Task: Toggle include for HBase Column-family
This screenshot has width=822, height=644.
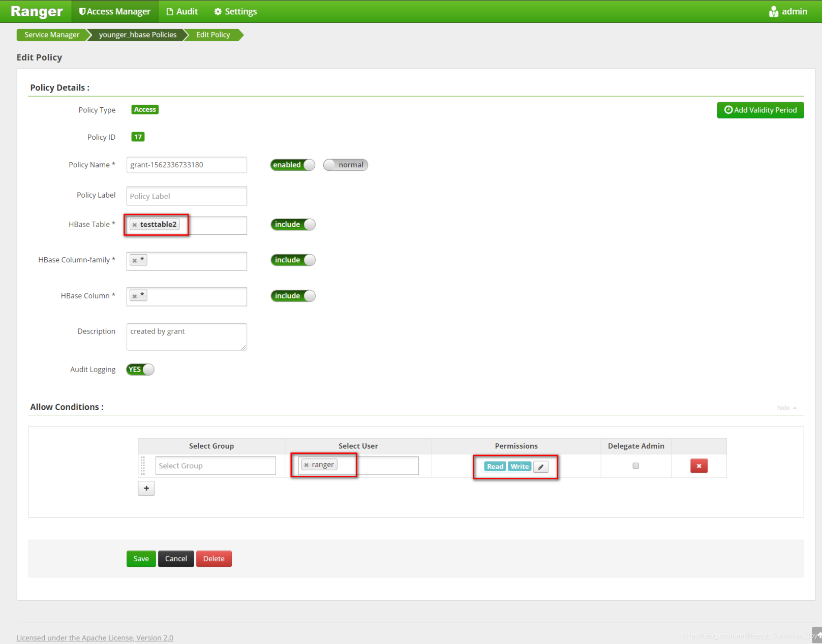Action: (293, 260)
